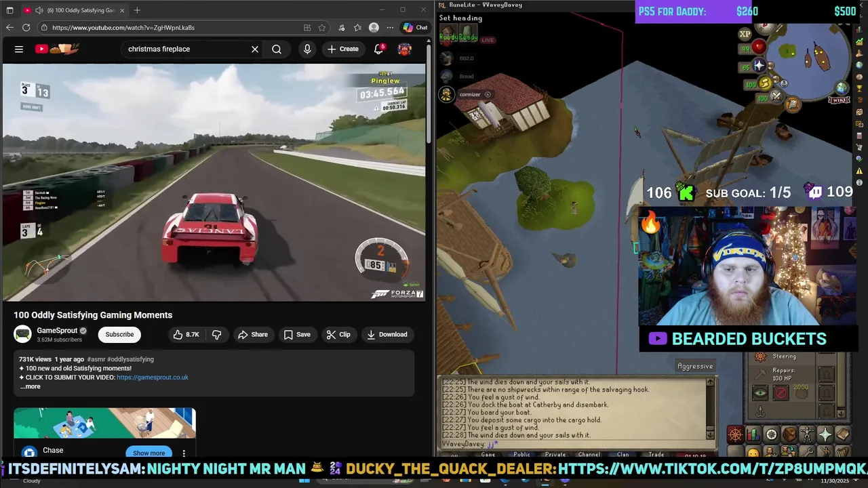This screenshot has height=488, width=868.
Task: Click the minimap compass
Action: point(764,28)
